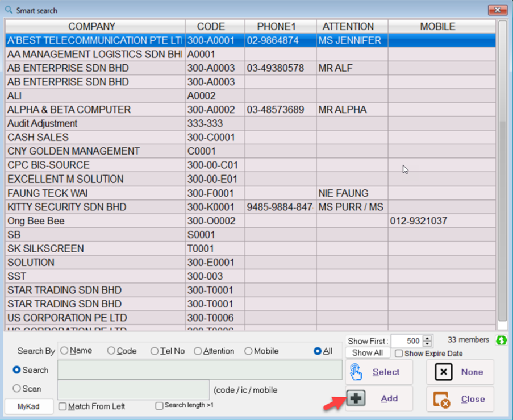
Task: Switch to Scan mode radio button
Action: (x=17, y=389)
